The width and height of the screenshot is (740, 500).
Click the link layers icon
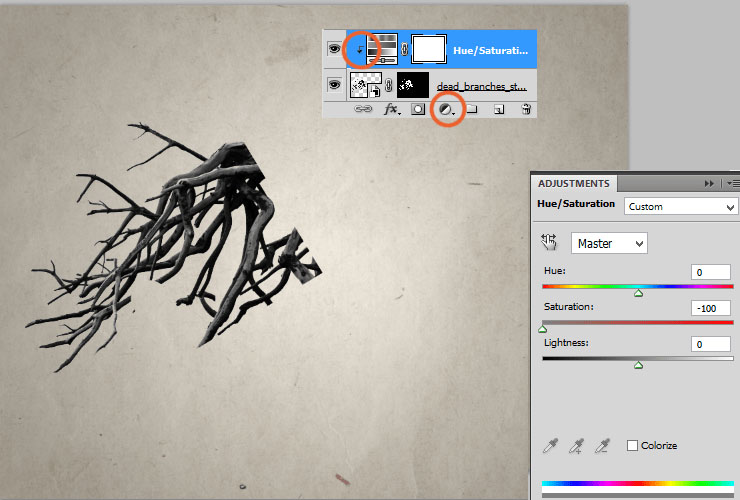click(363, 109)
